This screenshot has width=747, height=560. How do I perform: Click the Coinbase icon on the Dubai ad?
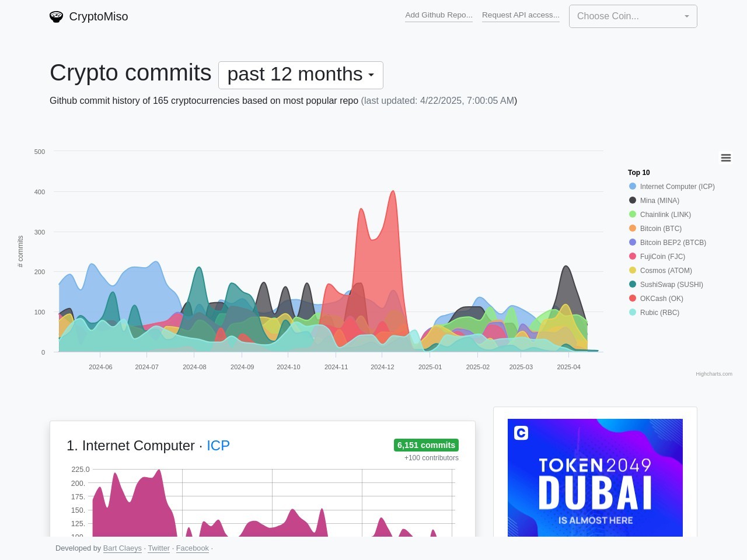[x=520, y=433]
